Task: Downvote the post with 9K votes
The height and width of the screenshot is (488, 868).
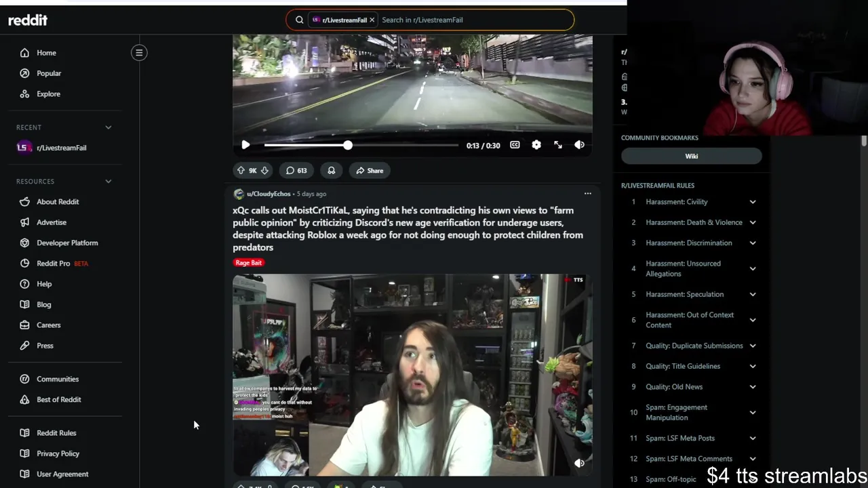Action: 264,171
